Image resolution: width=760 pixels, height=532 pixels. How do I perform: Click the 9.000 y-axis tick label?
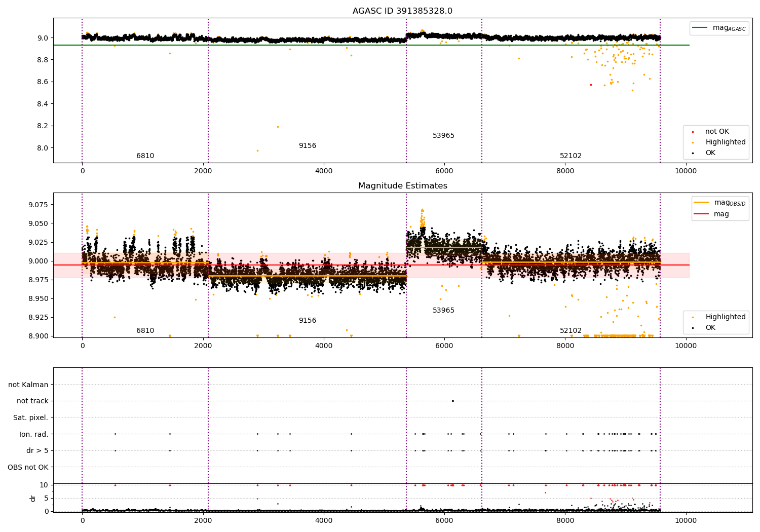pyautogui.click(x=38, y=261)
